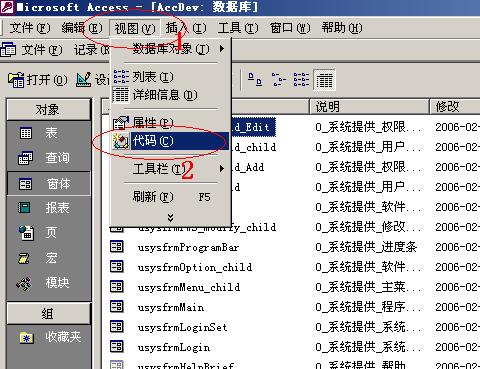Toggle the details view toolbar button
Viewport: 480px width, 369px height.
(324, 80)
